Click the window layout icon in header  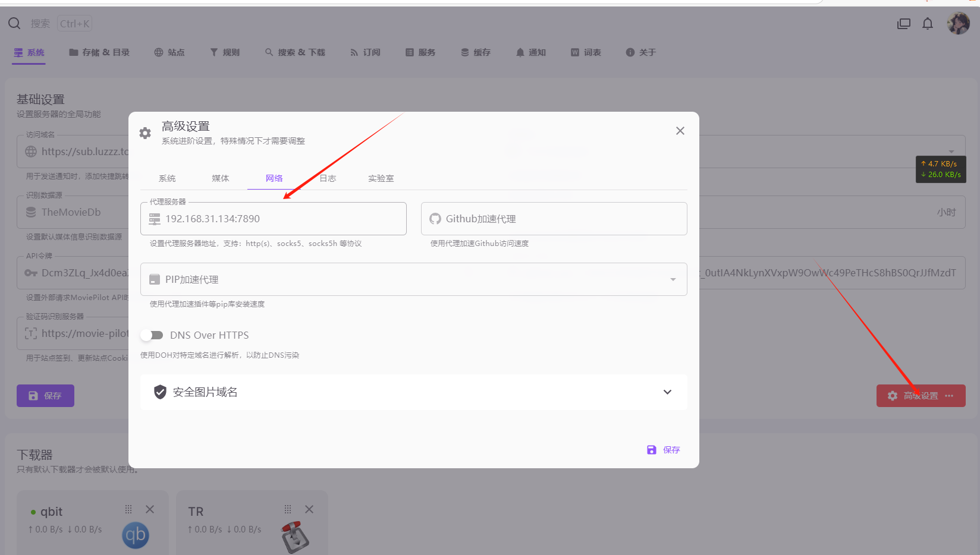click(x=904, y=24)
